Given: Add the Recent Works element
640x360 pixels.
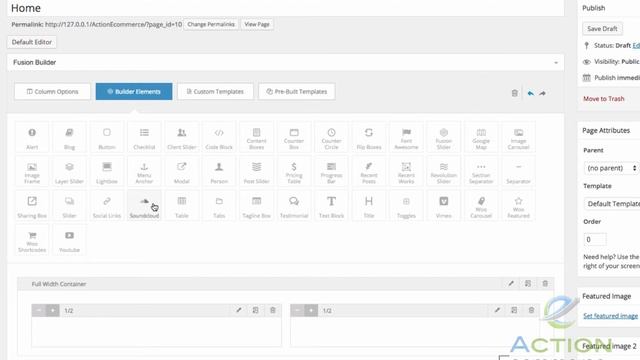Looking at the screenshot, I should pyautogui.click(x=407, y=172).
